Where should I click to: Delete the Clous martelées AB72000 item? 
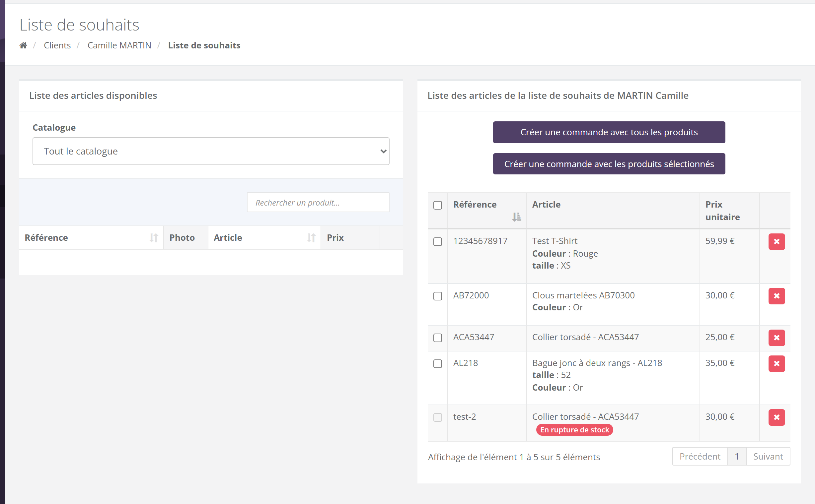776,296
